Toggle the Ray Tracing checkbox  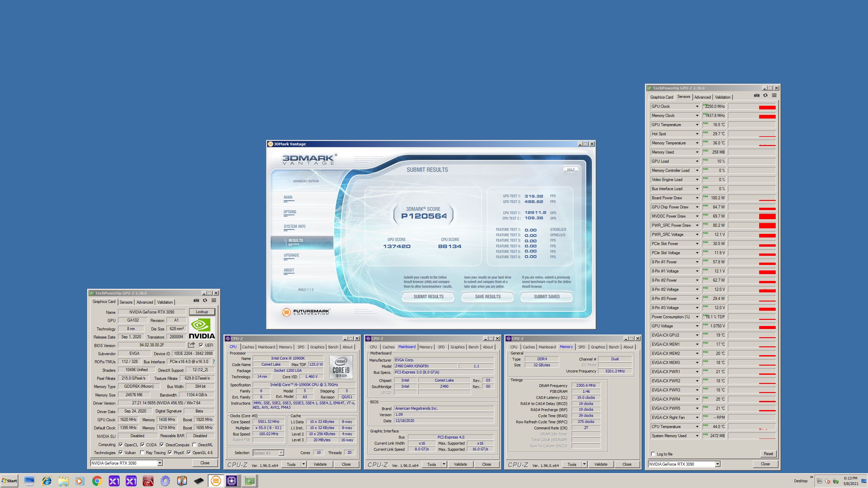[x=142, y=453]
